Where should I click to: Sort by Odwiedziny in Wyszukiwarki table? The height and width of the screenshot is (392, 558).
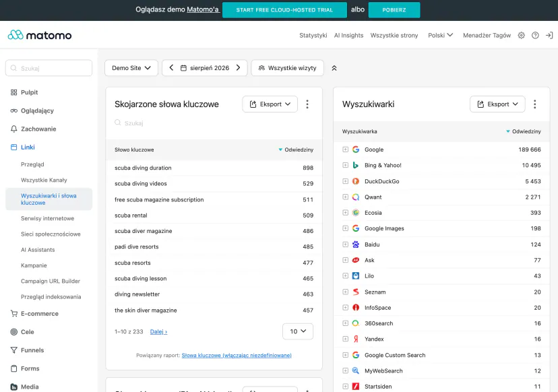pyautogui.click(x=523, y=131)
